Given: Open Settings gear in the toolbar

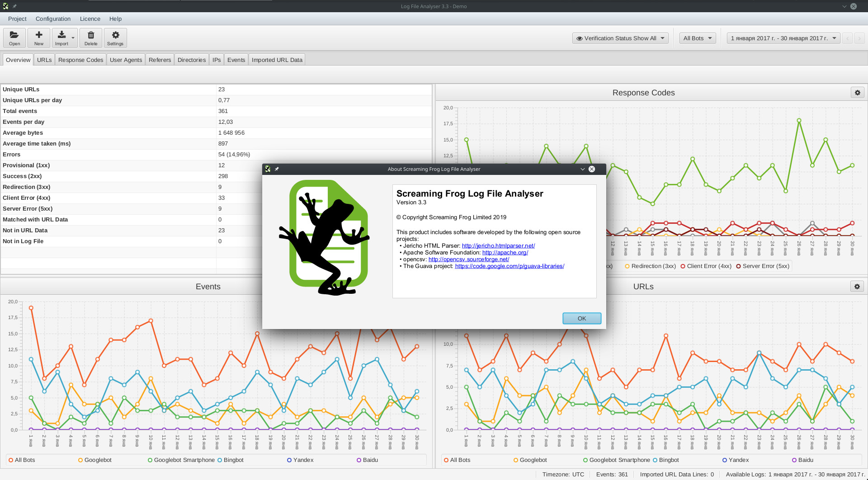Looking at the screenshot, I should pyautogui.click(x=115, y=38).
